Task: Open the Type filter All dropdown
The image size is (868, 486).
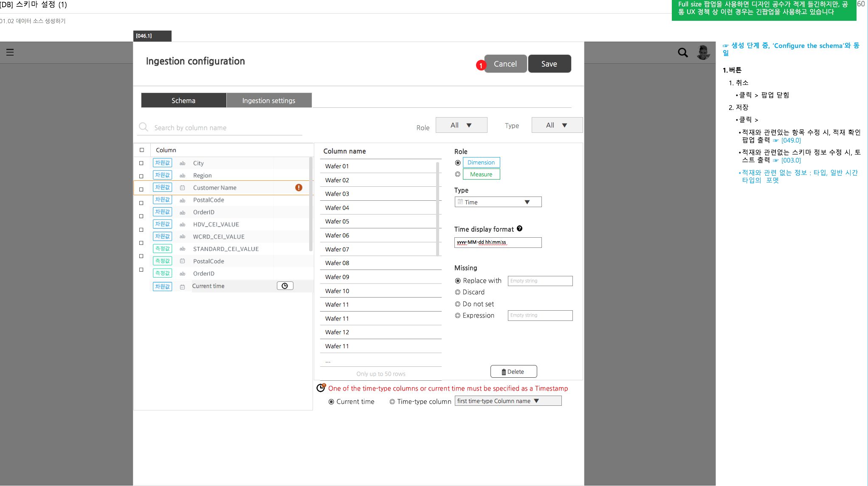Action: [557, 125]
